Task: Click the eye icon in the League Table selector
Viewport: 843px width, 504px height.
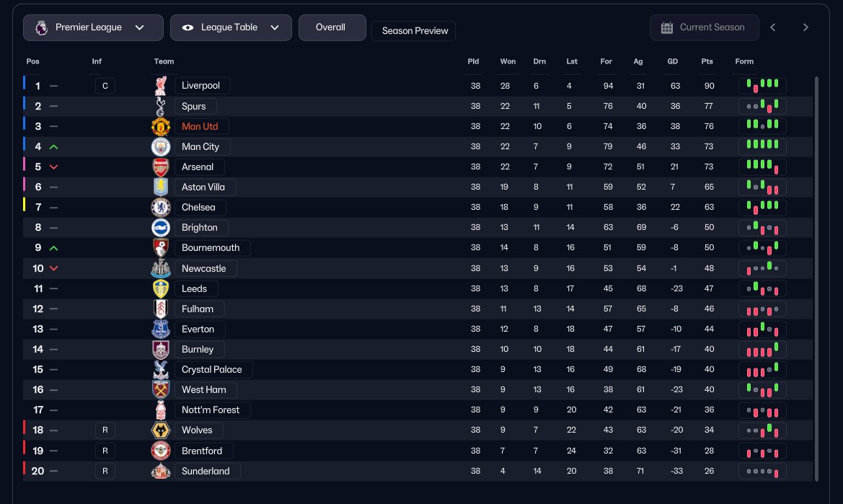Action: click(x=187, y=27)
